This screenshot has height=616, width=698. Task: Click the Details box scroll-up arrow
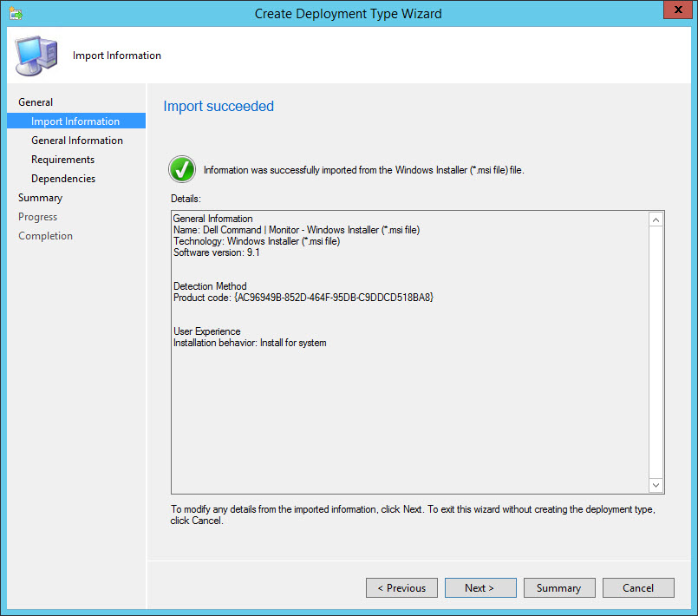coord(656,220)
